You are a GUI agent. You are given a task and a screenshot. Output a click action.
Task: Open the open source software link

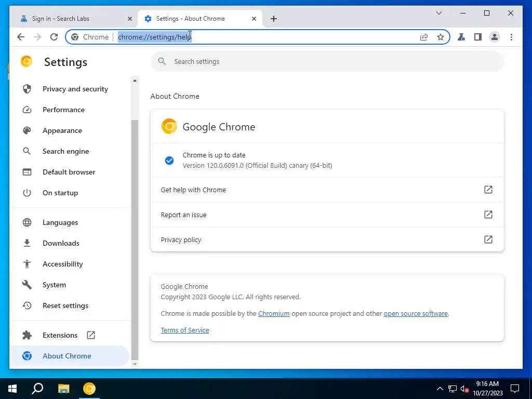416,313
